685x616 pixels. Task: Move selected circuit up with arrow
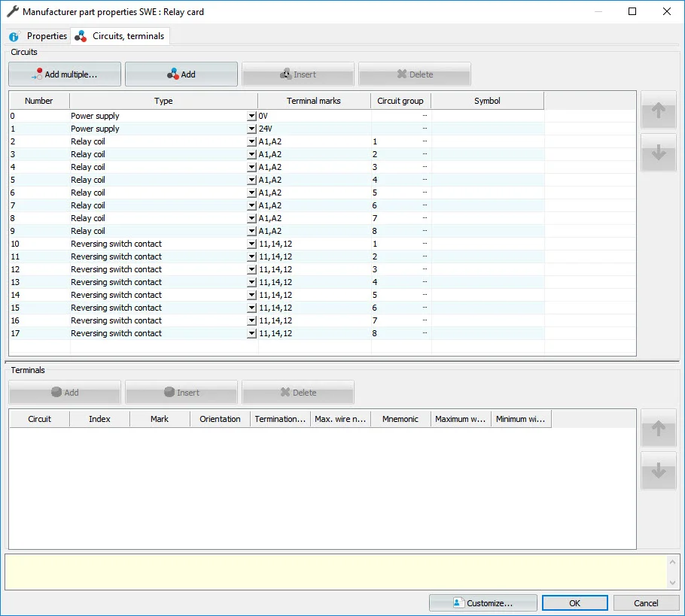(x=658, y=111)
